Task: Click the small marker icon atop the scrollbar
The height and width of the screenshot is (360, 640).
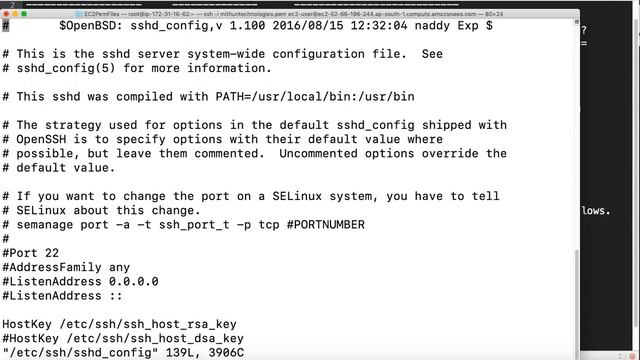Action: 577,22
